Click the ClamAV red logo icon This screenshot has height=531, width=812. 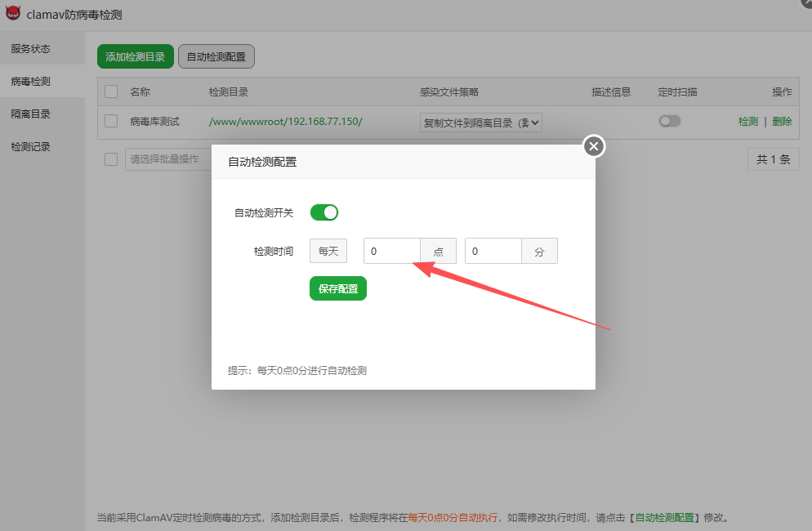pyautogui.click(x=12, y=15)
